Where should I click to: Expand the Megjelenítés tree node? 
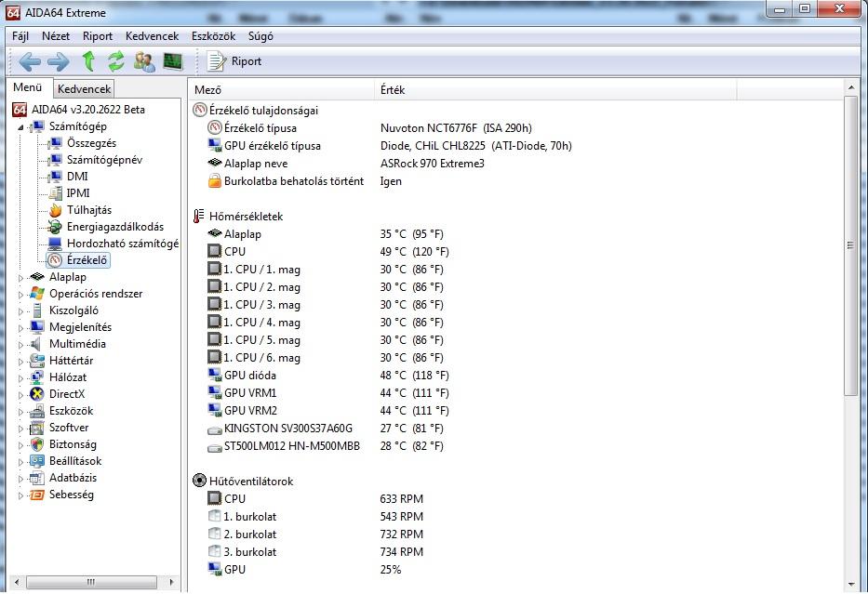pos(20,327)
